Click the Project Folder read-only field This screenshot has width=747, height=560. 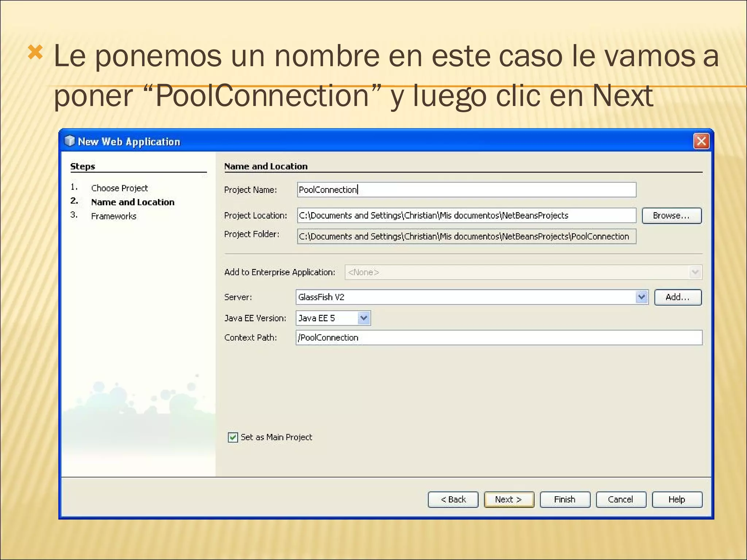point(466,236)
